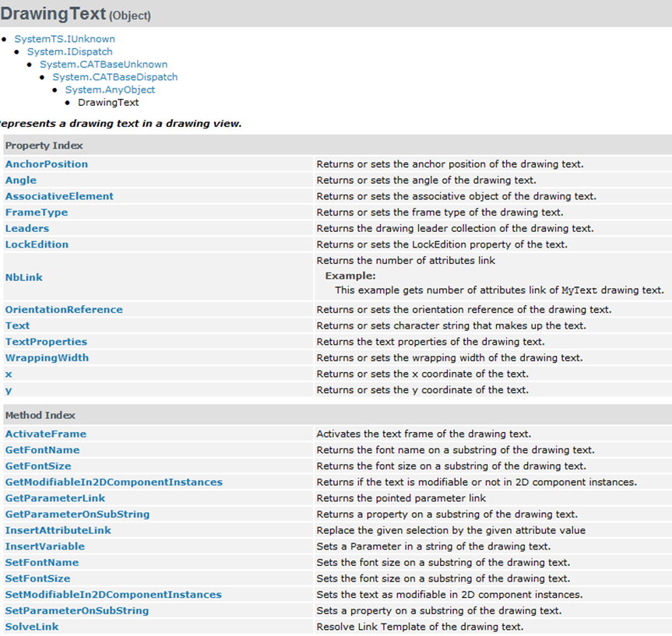Open the LockEdition property link

37,244
